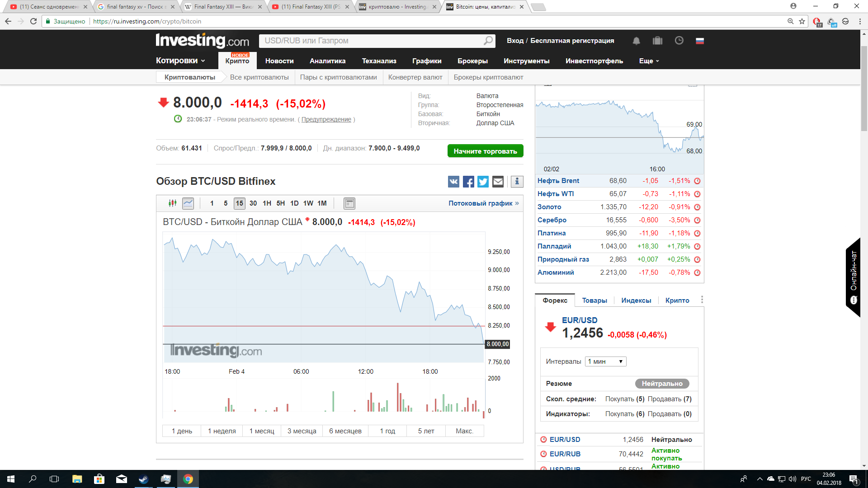Open the three-dot options of the Форекс widget

pyautogui.click(x=702, y=300)
